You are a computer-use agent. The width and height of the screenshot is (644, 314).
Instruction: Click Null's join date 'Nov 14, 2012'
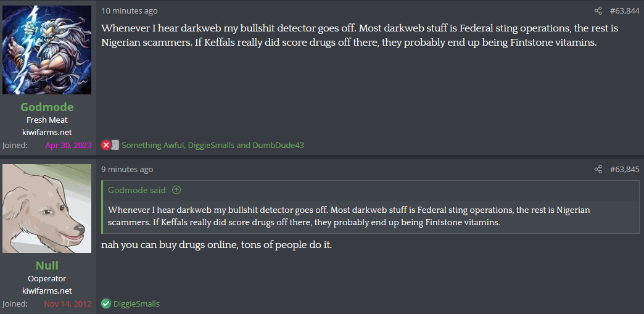[67, 304]
